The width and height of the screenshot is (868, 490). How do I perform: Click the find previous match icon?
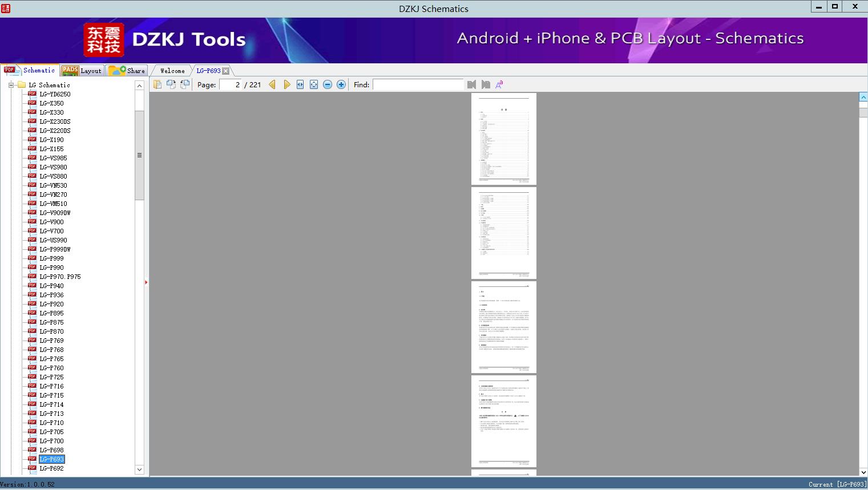click(x=471, y=84)
